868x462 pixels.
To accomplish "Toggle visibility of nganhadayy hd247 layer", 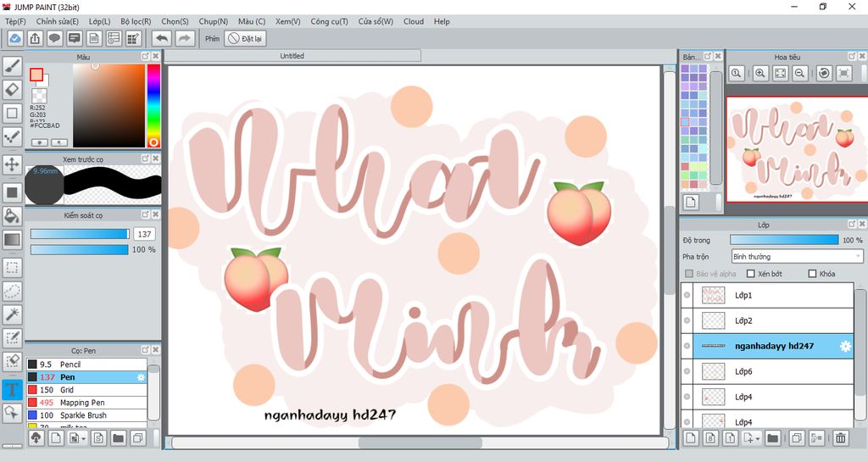I will pos(687,347).
